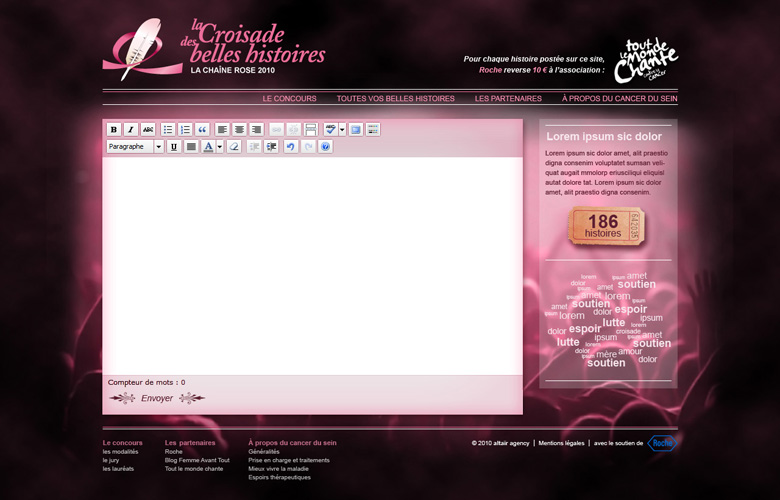Viewport: 780px width, 500px height.
Task: Run the ABC spellchecker tool
Action: (331, 129)
